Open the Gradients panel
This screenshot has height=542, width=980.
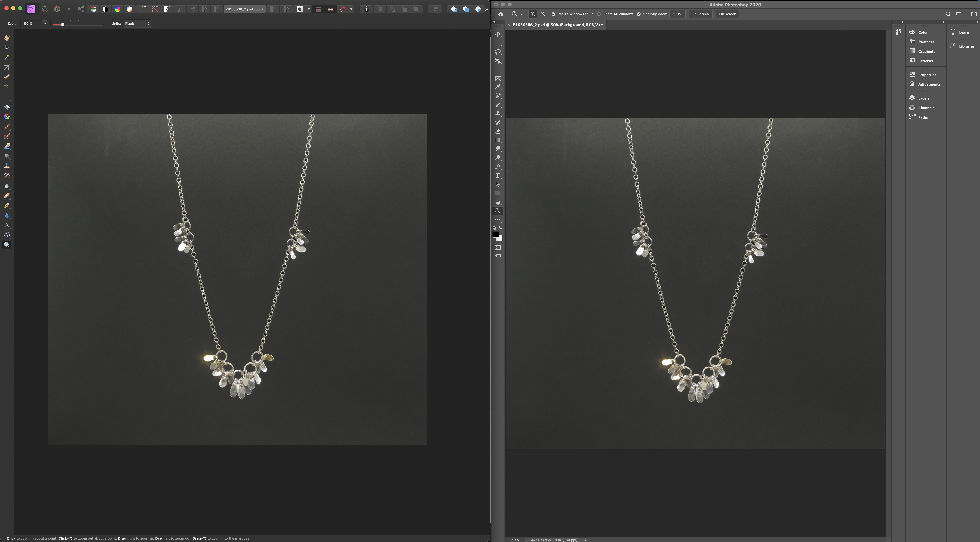tap(922, 51)
